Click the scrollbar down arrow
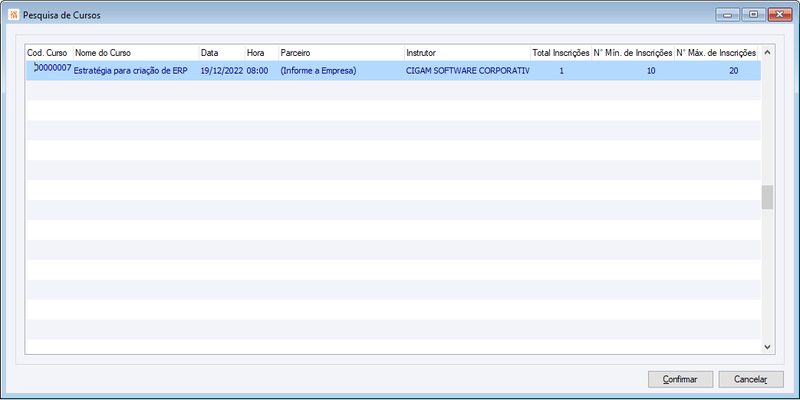Screen dimensions: 800x400 [x=767, y=346]
